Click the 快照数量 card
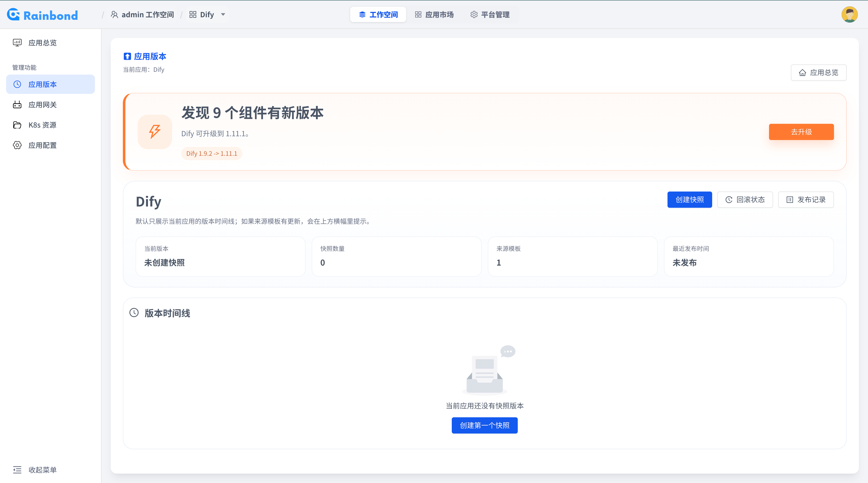The width and height of the screenshot is (868, 483). point(397,257)
